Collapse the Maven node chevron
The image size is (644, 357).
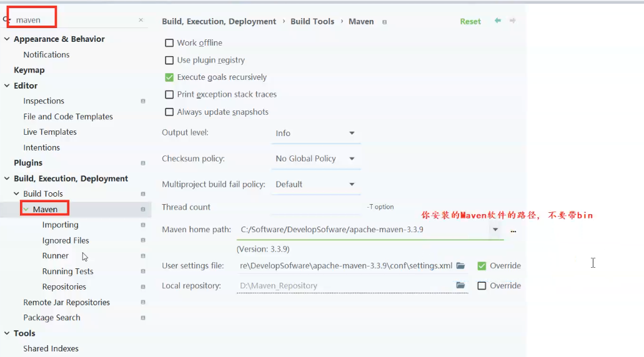[x=26, y=209]
